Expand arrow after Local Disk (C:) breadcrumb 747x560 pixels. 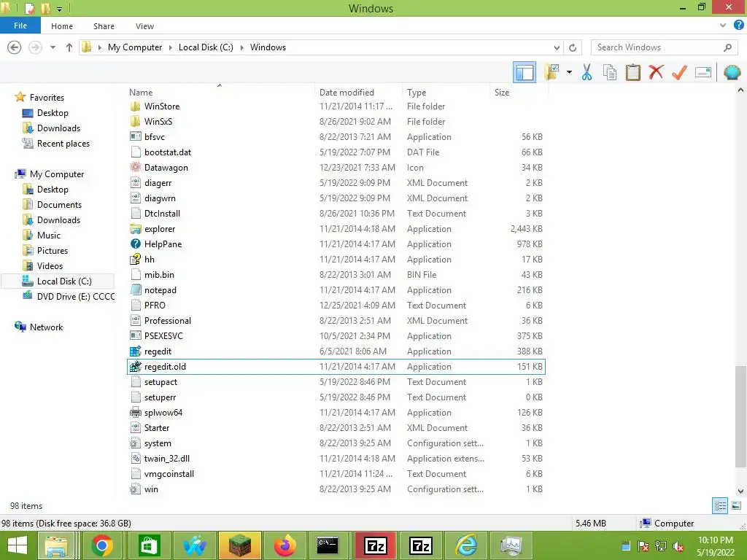242,47
